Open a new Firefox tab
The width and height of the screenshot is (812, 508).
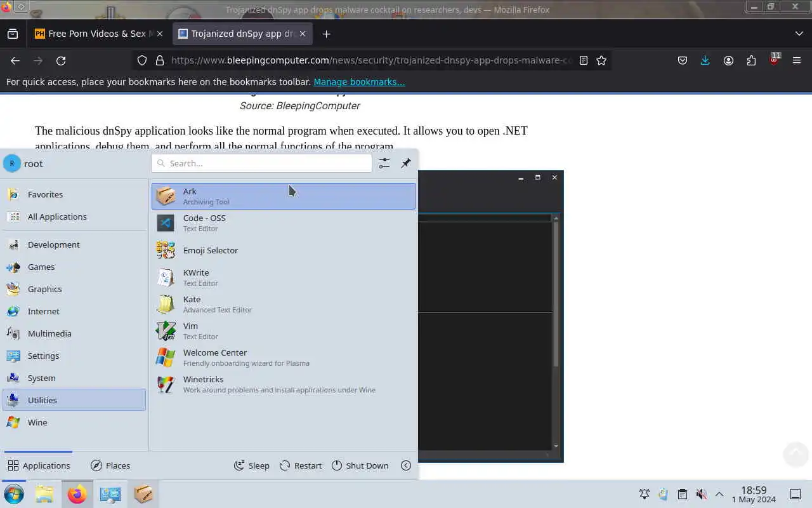pos(326,34)
